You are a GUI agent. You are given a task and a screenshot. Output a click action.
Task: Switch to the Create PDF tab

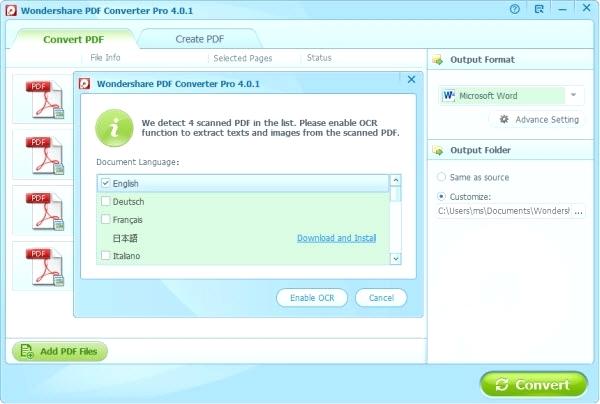coord(200,39)
